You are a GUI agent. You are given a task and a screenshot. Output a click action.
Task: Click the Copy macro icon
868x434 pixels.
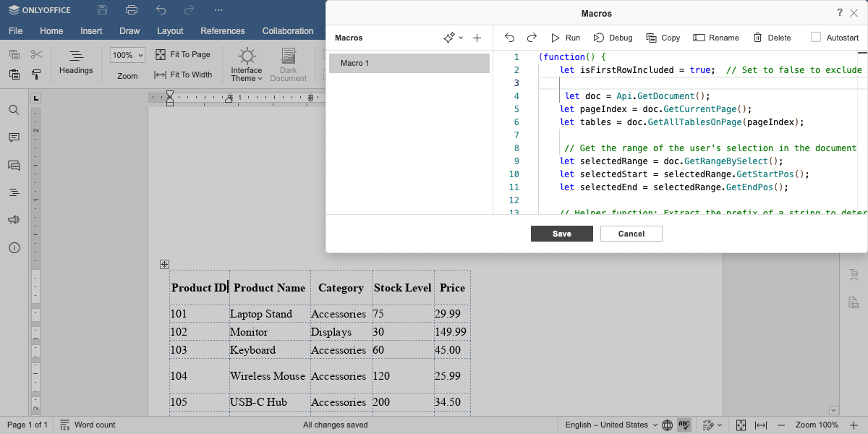pyautogui.click(x=651, y=38)
